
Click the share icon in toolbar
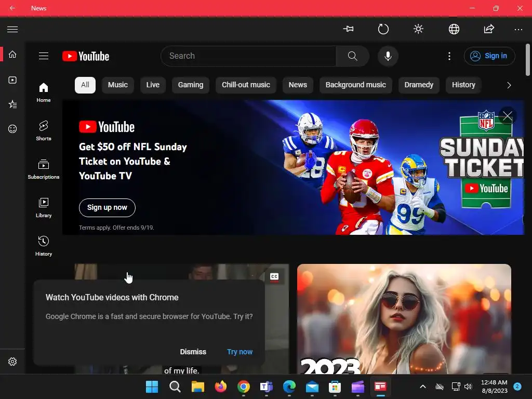[x=489, y=29]
